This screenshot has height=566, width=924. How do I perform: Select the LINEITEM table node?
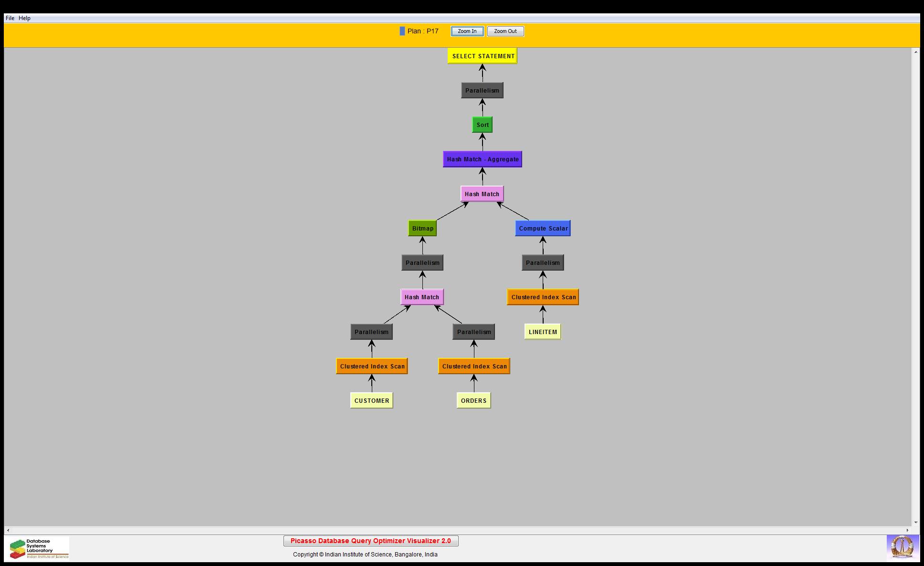click(543, 332)
